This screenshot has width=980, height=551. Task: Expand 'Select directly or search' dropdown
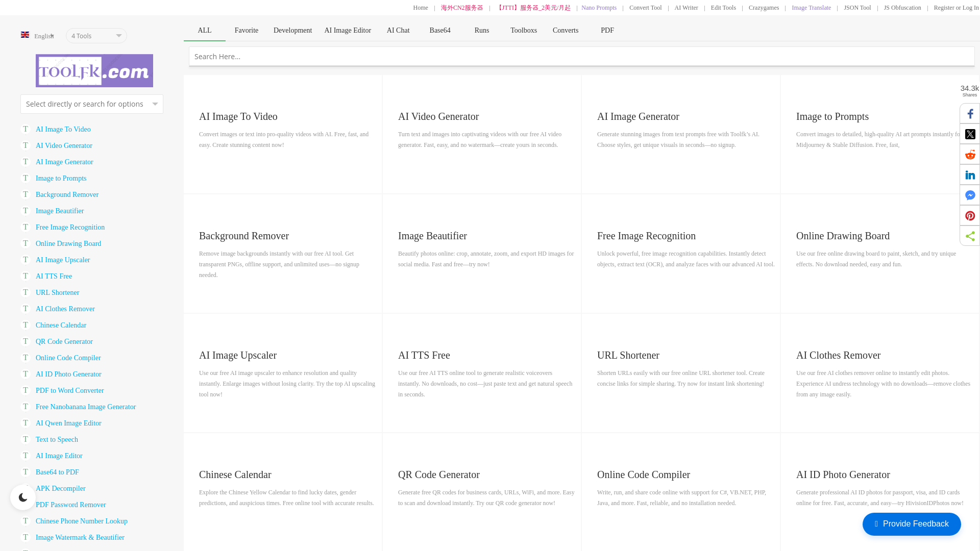[x=92, y=104]
